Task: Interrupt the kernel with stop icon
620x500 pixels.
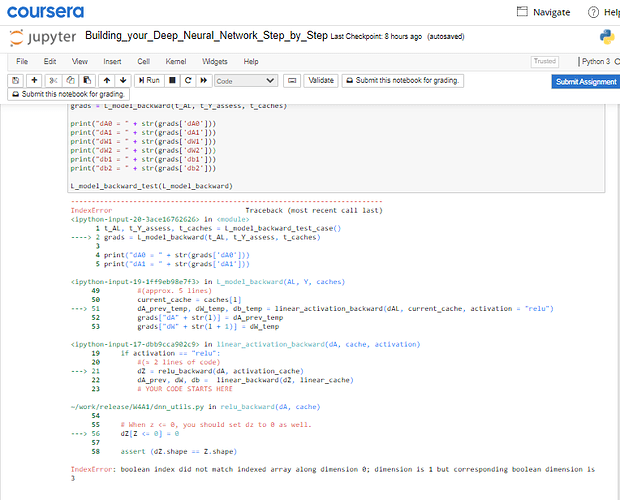Action: (172, 80)
